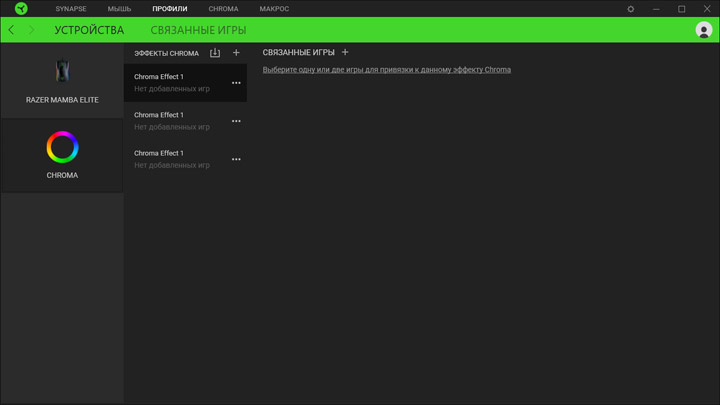720x405 pixels.
Task: Switch to the СВЯЗАННЫЕ ИГРЫ subtab
Action: pos(198,30)
